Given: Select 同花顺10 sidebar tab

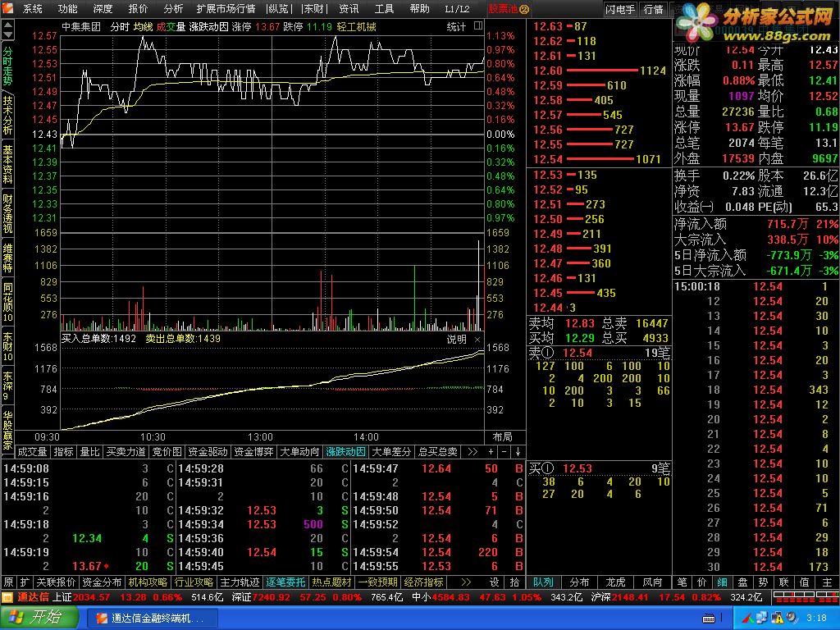Looking at the screenshot, I should (x=7, y=302).
